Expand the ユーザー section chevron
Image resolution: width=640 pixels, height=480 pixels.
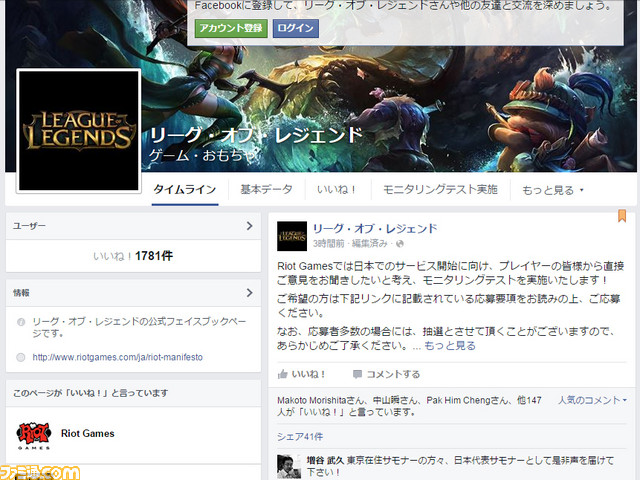[250, 226]
